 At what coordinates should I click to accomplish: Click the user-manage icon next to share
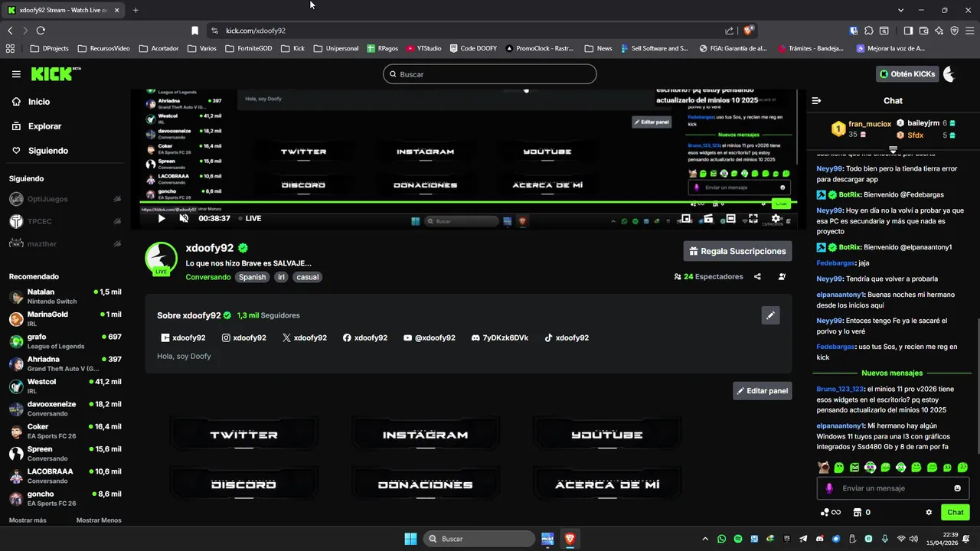(x=782, y=277)
